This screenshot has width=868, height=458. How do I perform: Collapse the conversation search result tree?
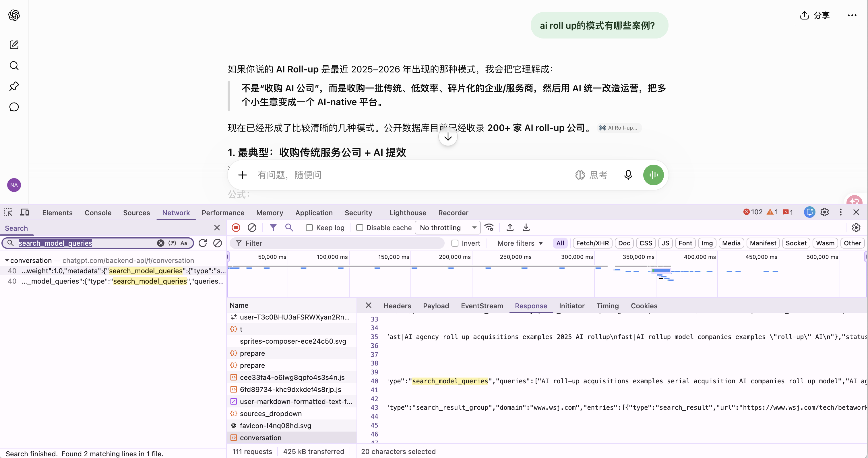7,260
